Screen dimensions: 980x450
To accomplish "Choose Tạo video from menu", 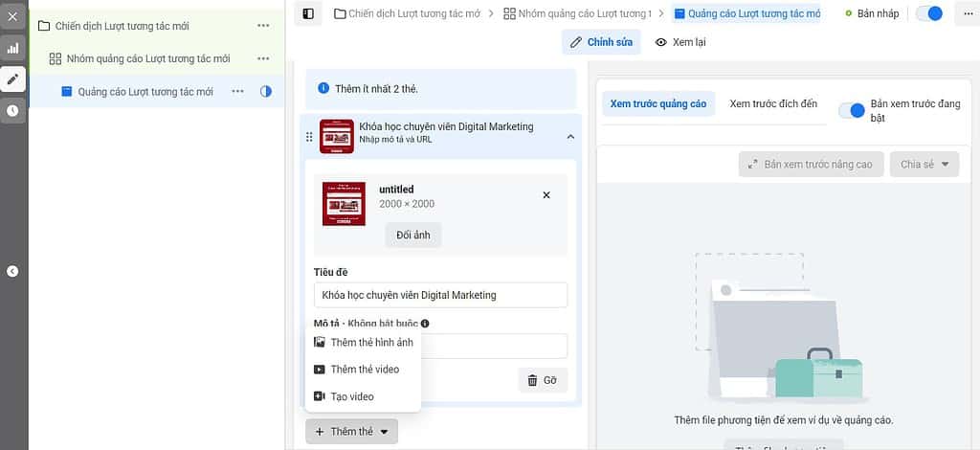I will [363, 396].
